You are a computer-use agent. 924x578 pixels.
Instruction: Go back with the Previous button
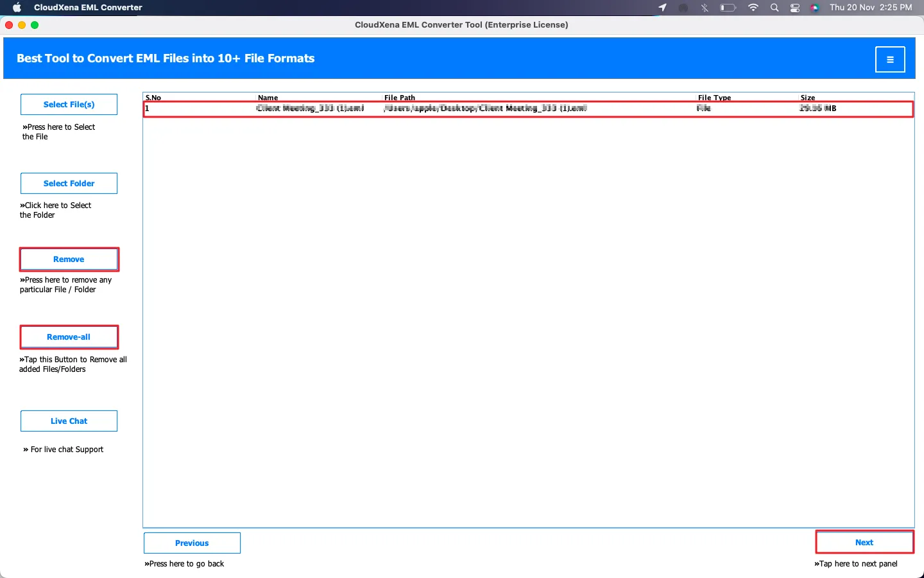pos(192,543)
